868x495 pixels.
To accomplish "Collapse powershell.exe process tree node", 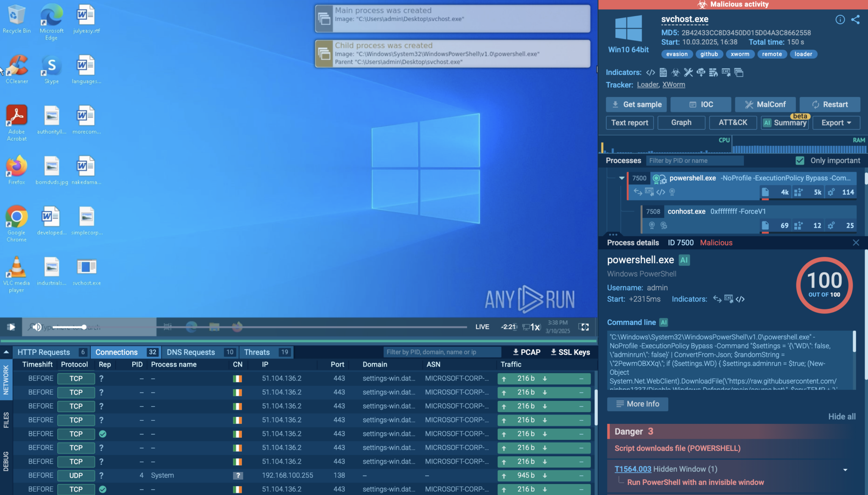I will [621, 178].
